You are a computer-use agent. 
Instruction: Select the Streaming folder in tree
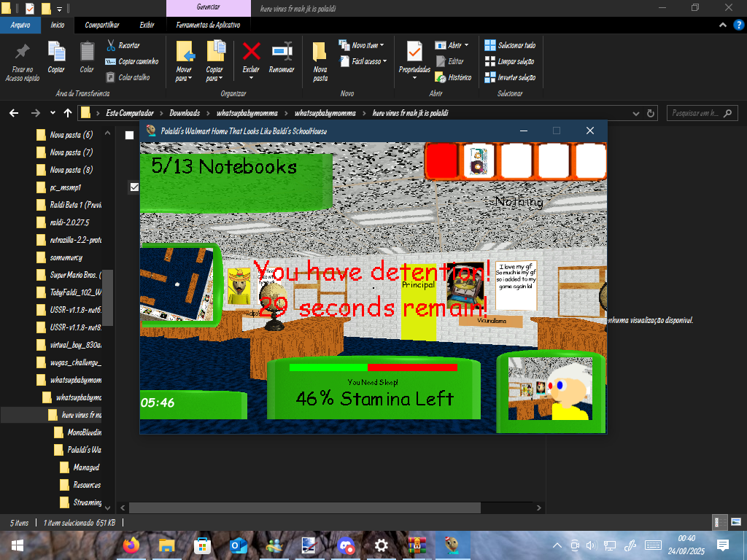point(88,502)
